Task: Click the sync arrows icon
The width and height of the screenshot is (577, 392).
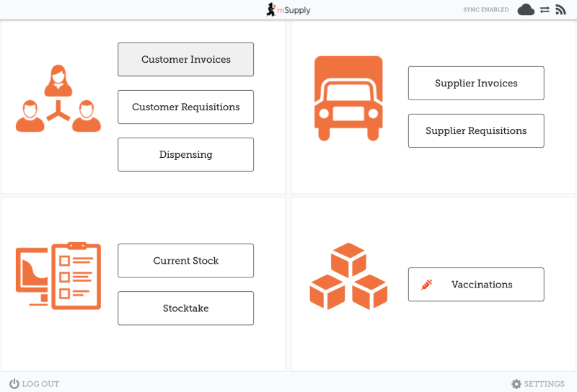Action: coord(545,10)
